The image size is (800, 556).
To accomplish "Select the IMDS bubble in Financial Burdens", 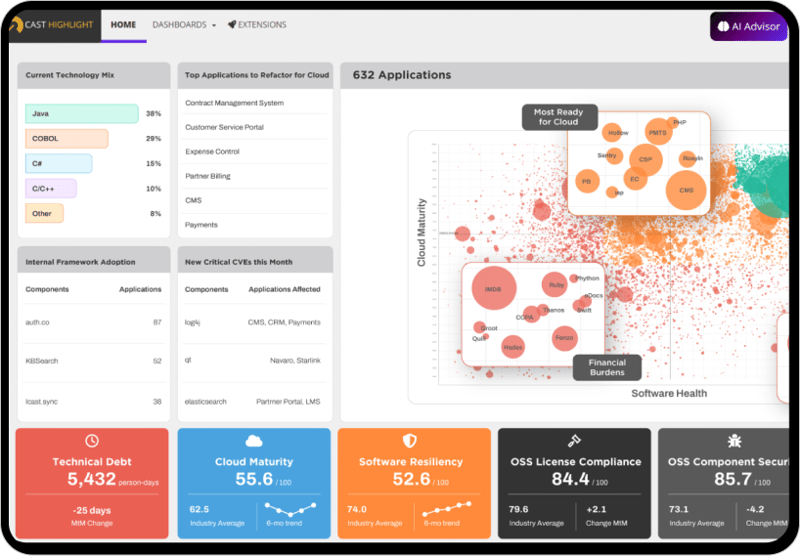I will click(x=492, y=288).
